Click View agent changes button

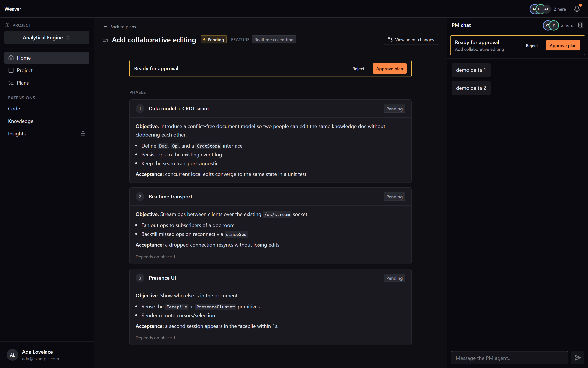411,39
